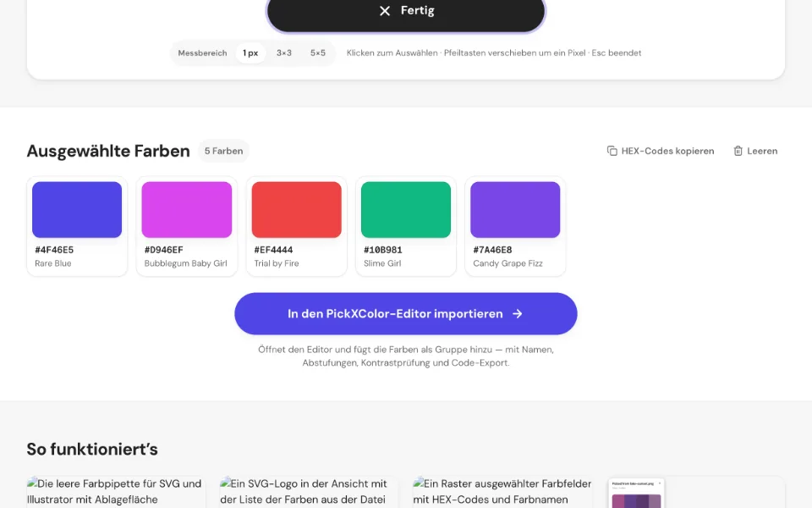Click the Candy Grape Fizz purple swatch

515,209
